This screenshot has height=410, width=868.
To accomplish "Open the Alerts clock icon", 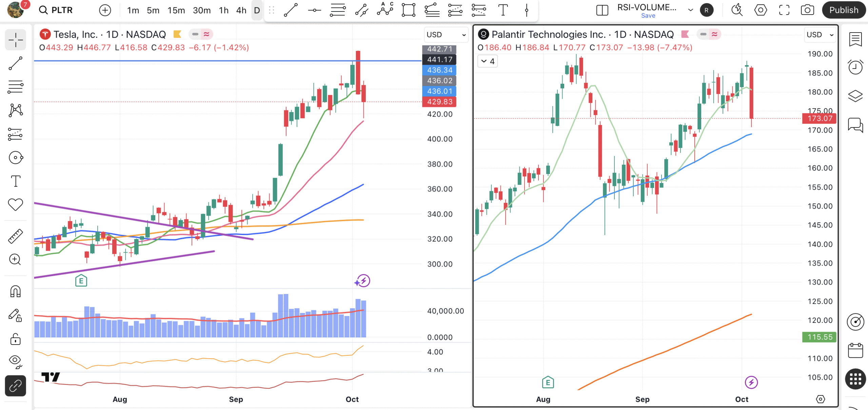I will (x=855, y=67).
